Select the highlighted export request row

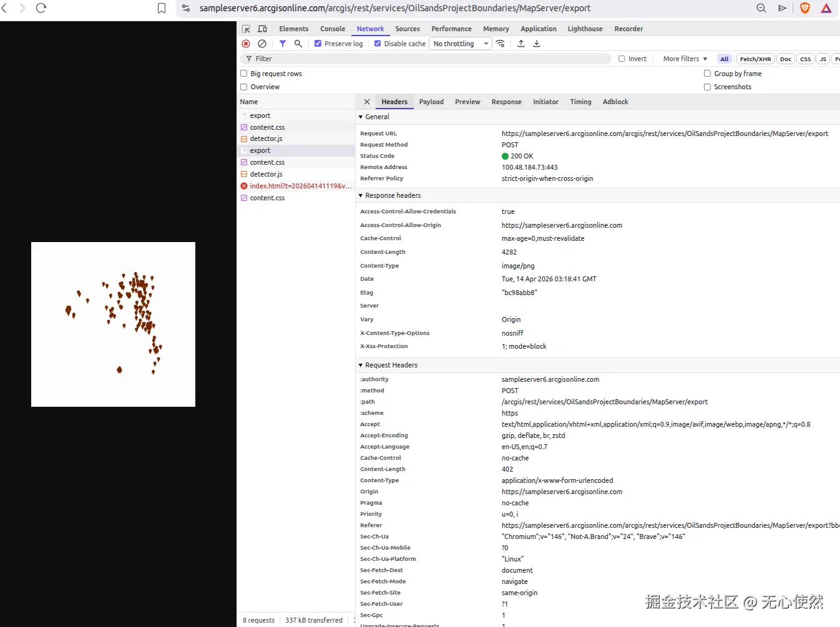tap(296, 150)
